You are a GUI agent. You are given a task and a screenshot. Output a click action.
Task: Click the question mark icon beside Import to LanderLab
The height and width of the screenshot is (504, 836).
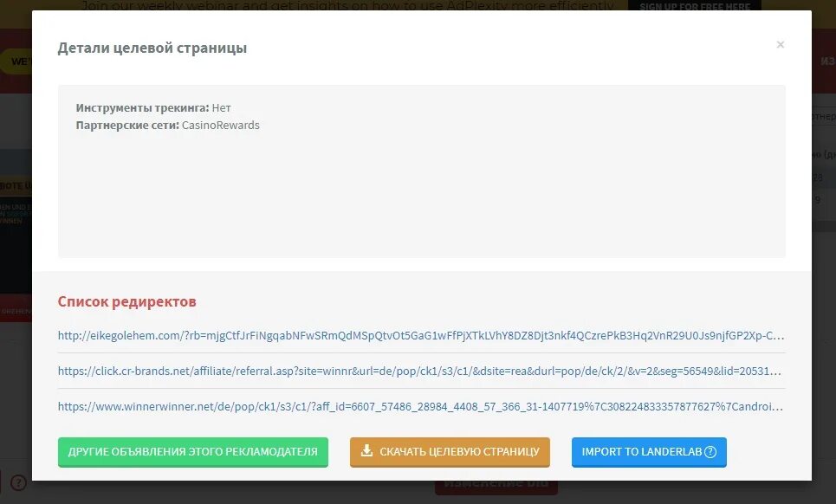tap(710, 452)
